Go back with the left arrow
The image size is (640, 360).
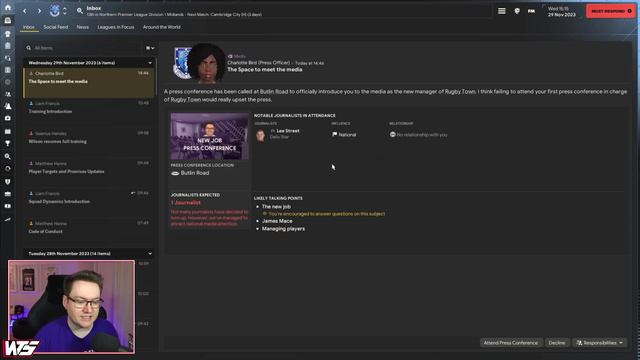[24, 11]
